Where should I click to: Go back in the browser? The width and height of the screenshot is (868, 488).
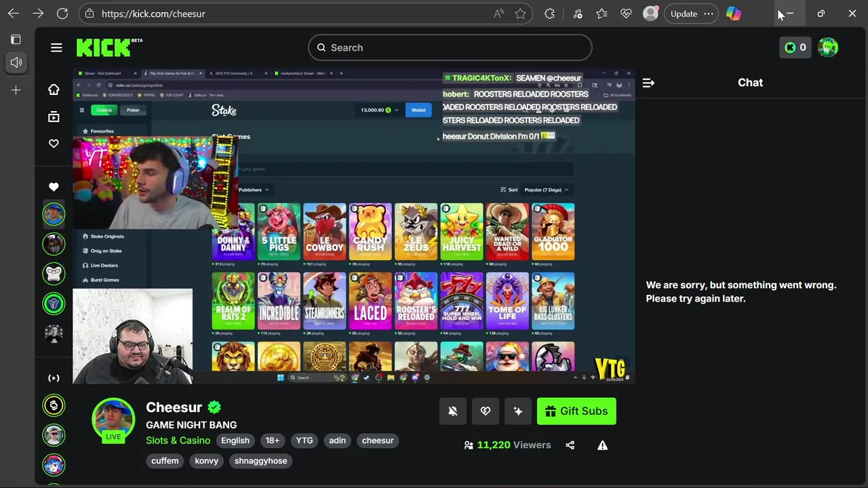tap(14, 14)
